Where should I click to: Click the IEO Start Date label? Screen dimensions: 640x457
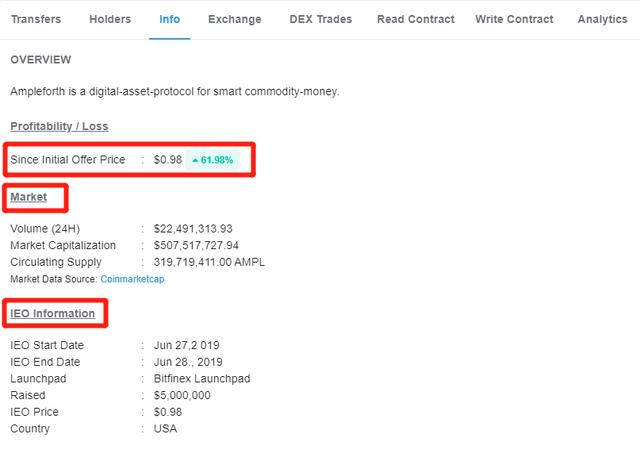tap(47, 345)
